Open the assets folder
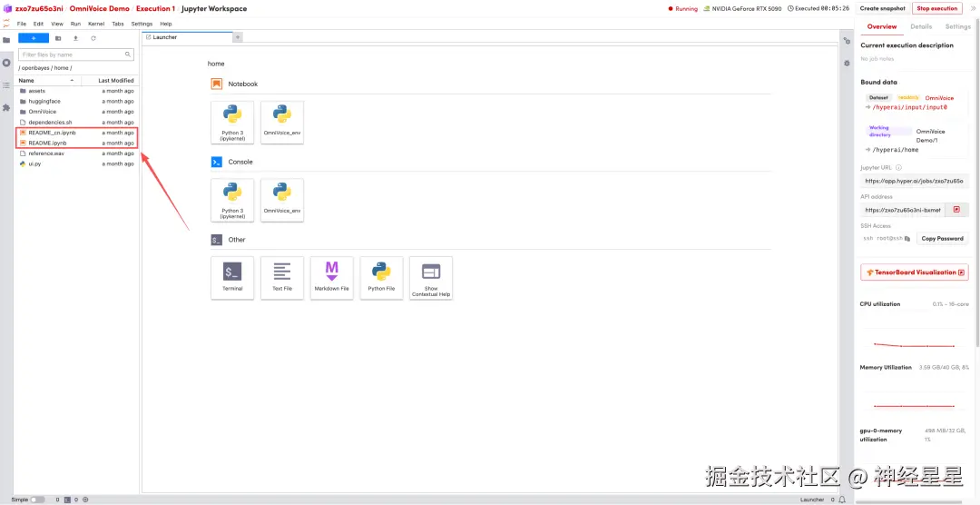Screen dimensions: 980x505 [76, 91]
